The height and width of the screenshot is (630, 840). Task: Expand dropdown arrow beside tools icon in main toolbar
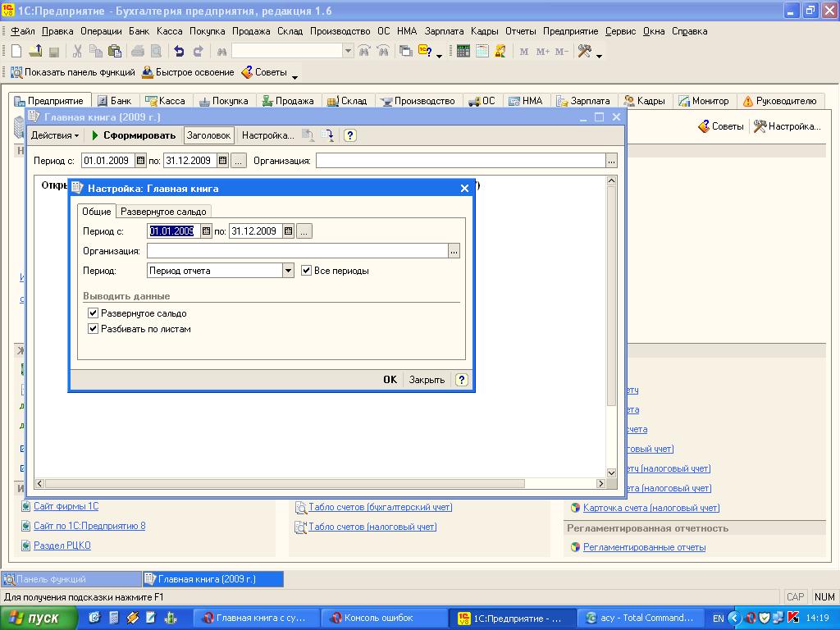[x=599, y=54]
